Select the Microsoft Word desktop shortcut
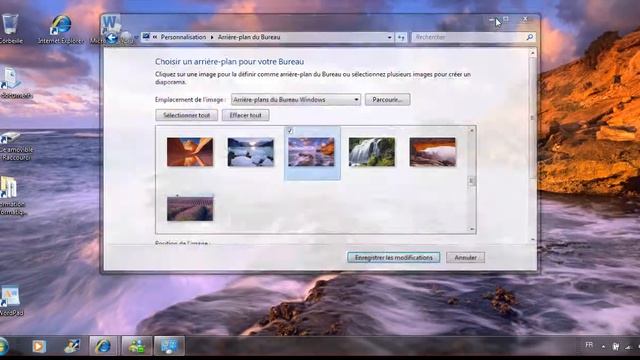 click(x=110, y=24)
